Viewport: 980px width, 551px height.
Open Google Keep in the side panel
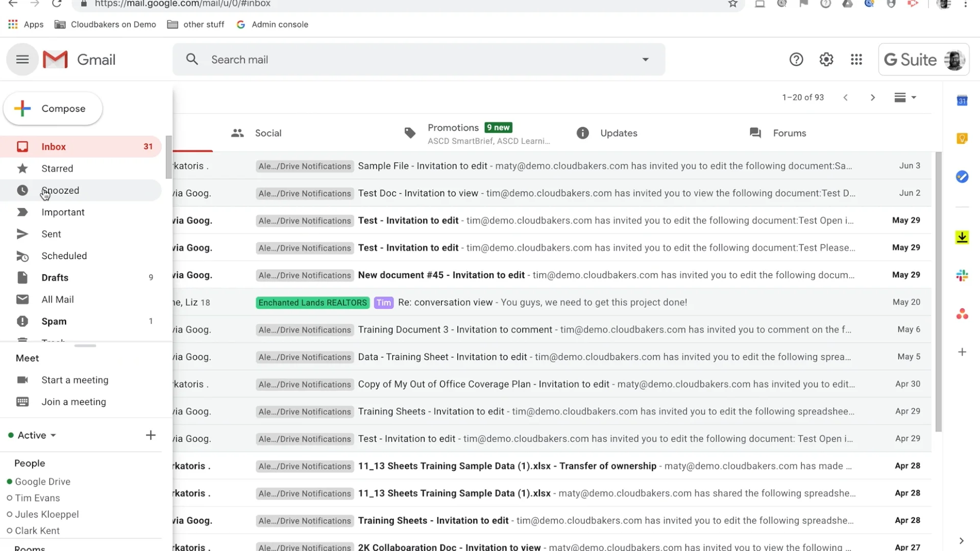tap(962, 138)
